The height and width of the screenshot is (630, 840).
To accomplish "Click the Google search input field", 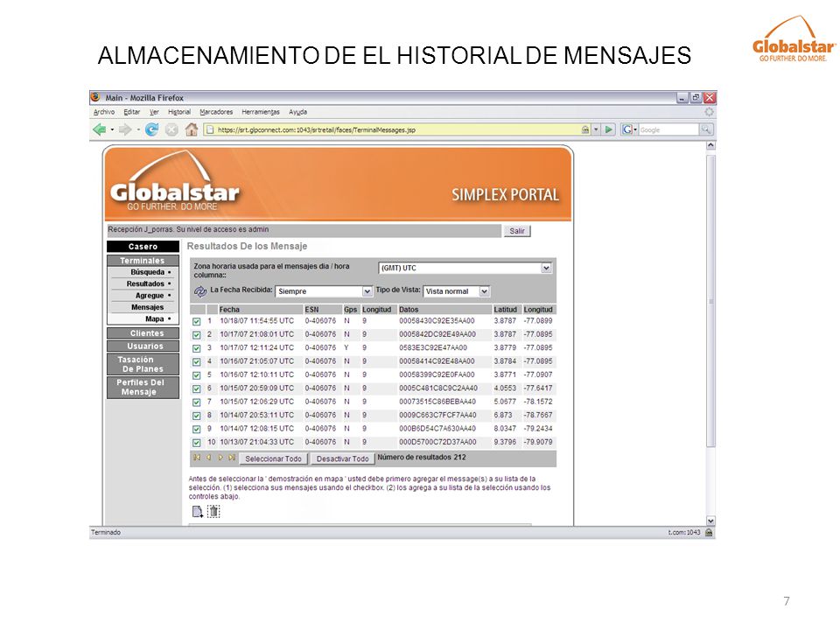I will [x=668, y=129].
